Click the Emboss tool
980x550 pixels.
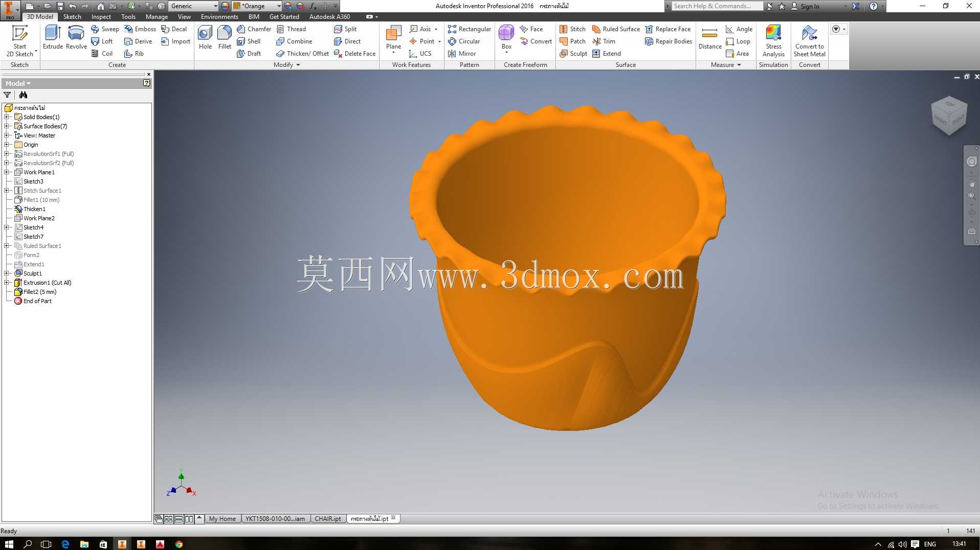pos(140,29)
